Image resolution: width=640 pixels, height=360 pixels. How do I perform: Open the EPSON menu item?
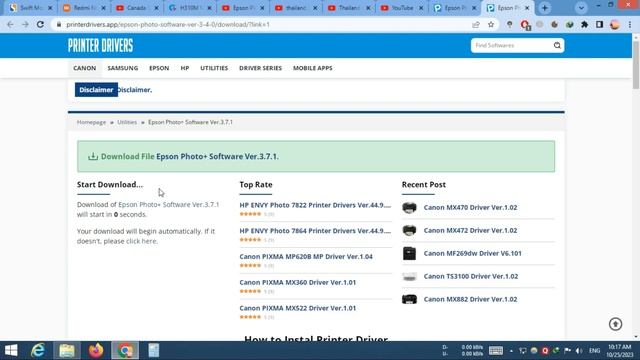click(159, 68)
